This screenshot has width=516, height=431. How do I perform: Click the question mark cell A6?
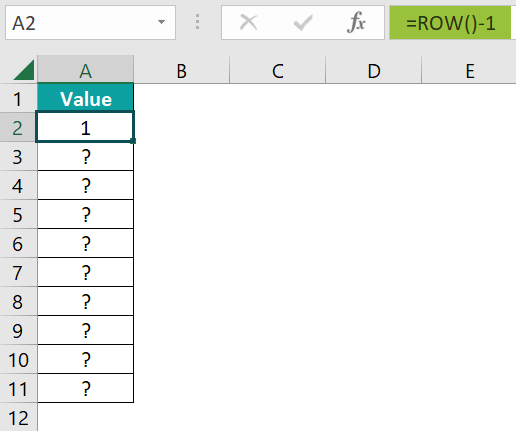(x=86, y=243)
